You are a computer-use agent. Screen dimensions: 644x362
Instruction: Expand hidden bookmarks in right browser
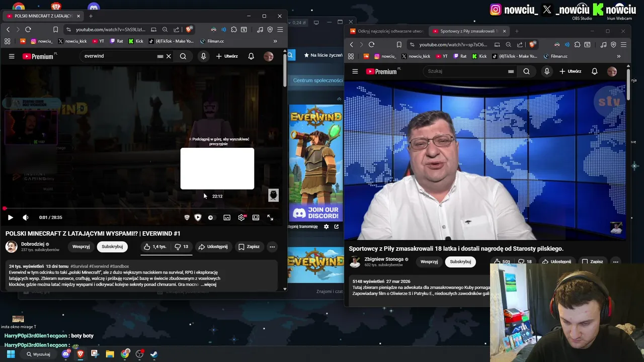tap(618, 56)
